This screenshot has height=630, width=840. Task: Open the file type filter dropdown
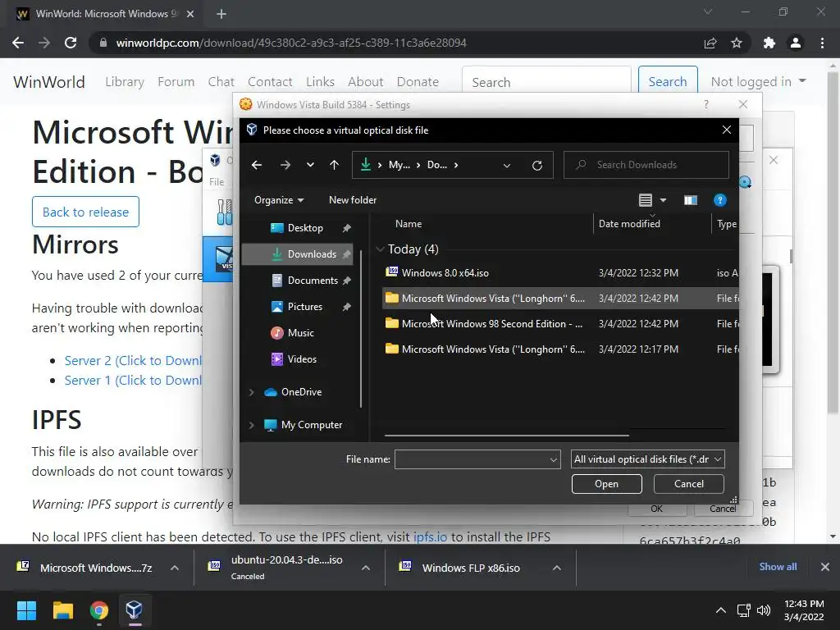click(648, 459)
